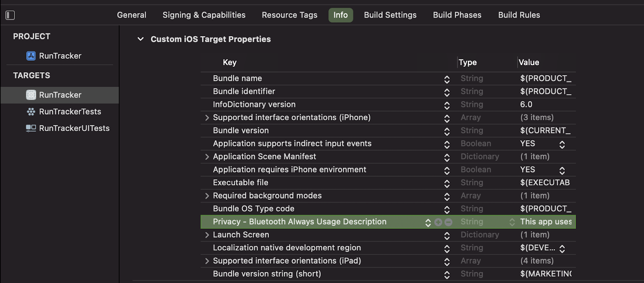Open the localization development region value picker
The image size is (644, 283).
(562, 248)
